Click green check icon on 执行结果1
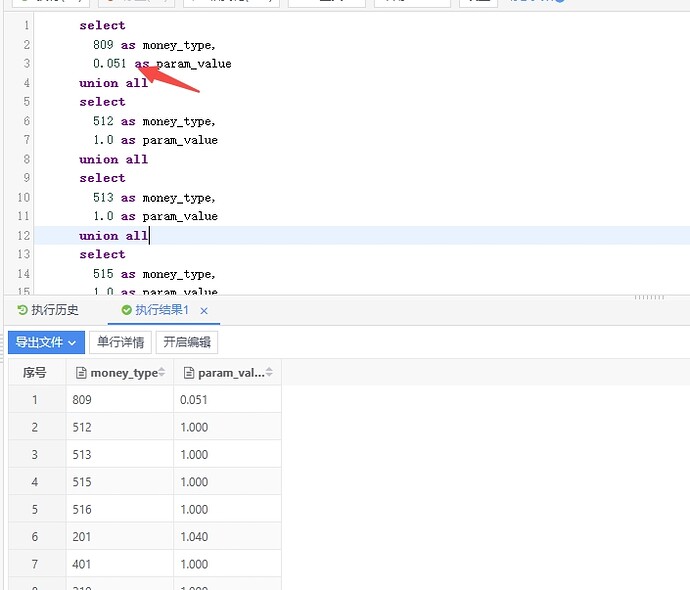 point(126,310)
